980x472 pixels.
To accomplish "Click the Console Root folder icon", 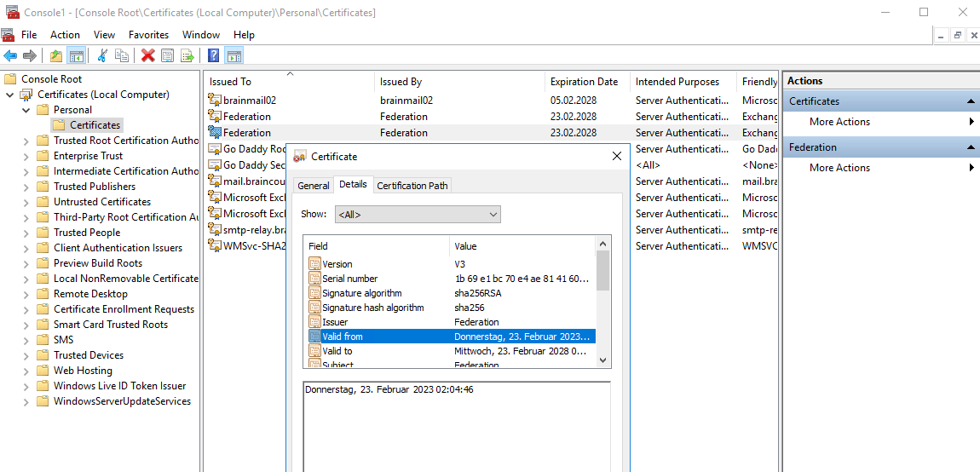I will (x=9, y=78).
